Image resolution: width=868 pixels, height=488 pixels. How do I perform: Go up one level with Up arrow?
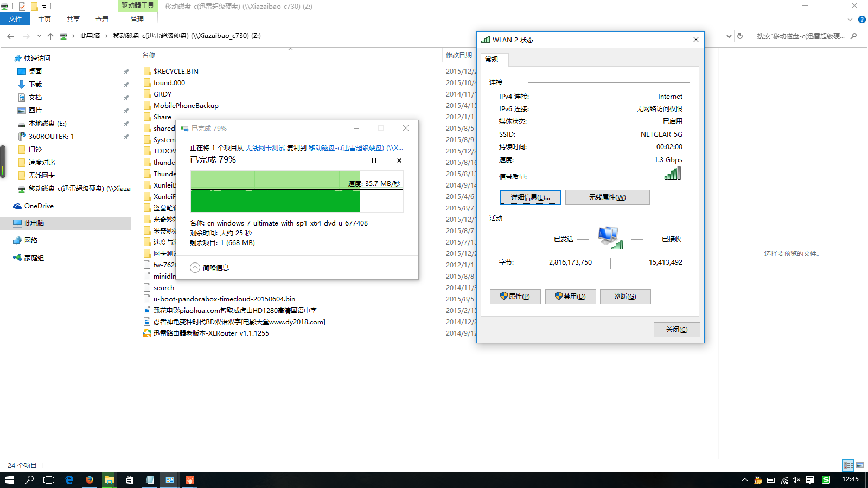pos(50,36)
